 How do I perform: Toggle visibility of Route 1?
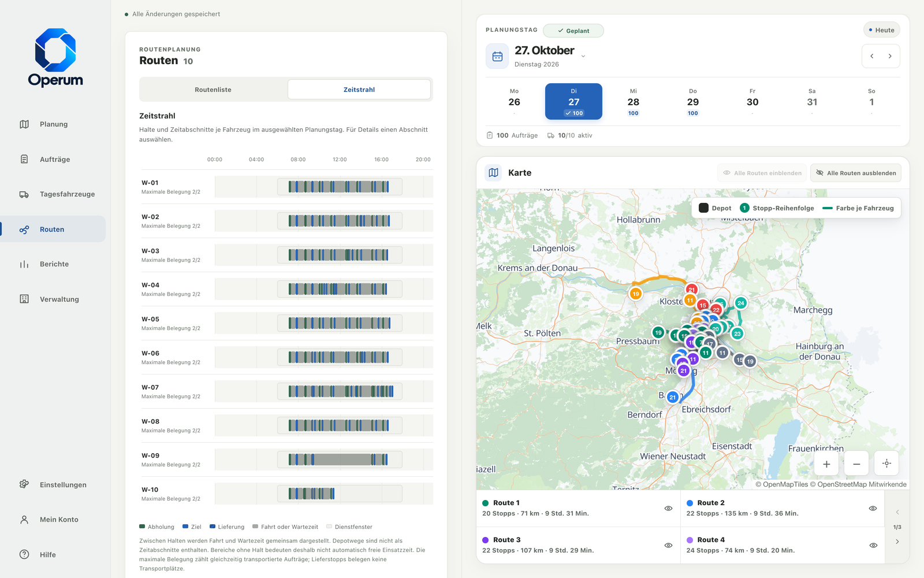click(x=668, y=509)
